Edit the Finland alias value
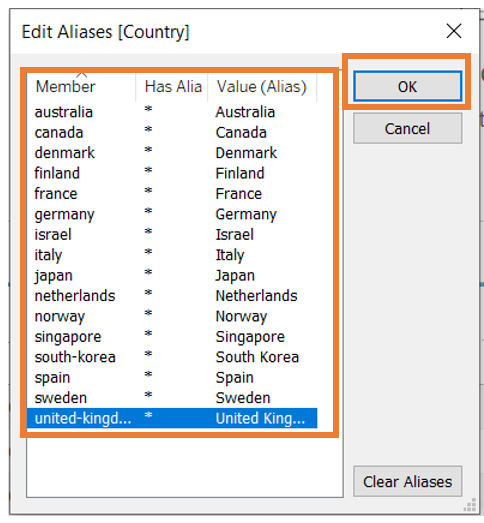 [x=240, y=173]
